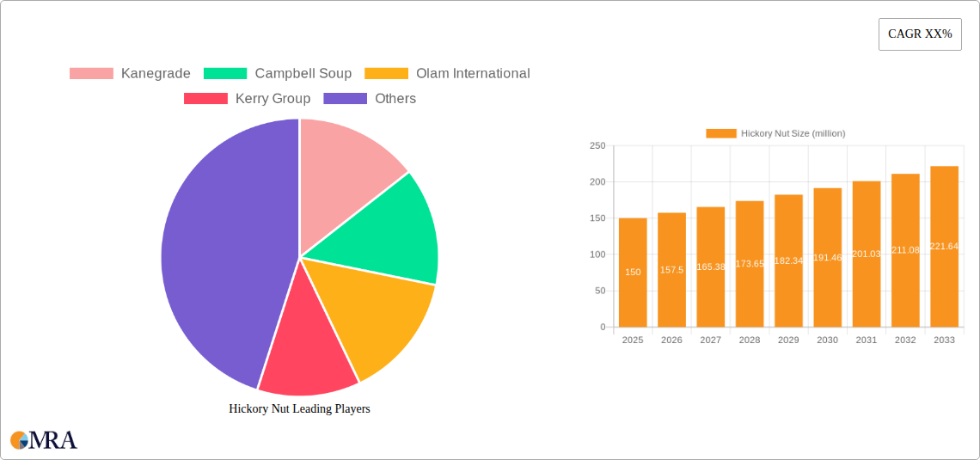
Task: Toggle the Kerry Group legend color box
Action: tap(205, 98)
